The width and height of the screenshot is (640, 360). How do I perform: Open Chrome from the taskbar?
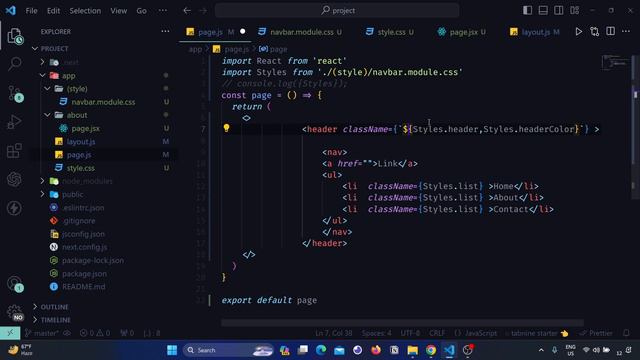pos(431,350)
